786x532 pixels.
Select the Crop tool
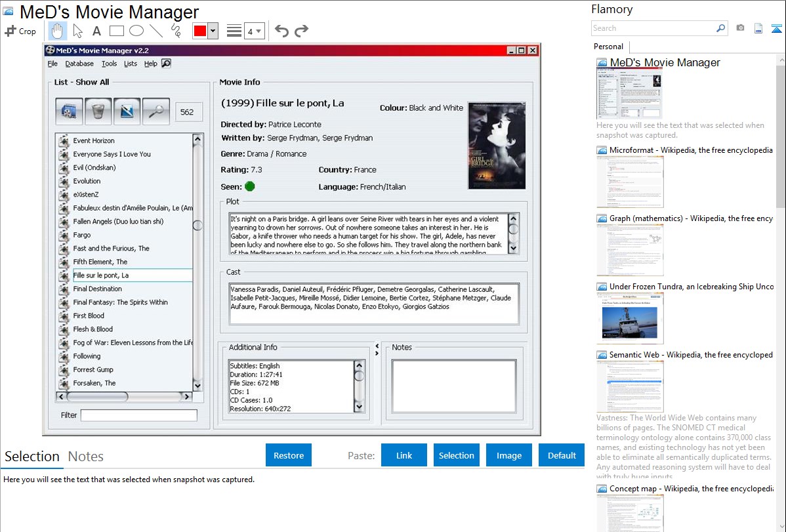click(x=20, y=31)
